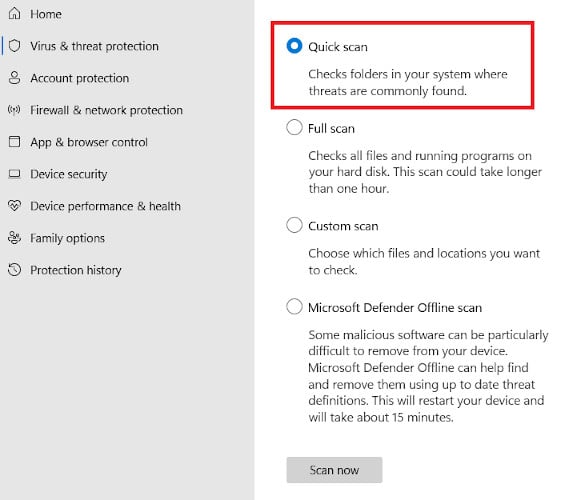The image size is (573, 500).
Task: Open Family options in sidebar
Action: 67,238
